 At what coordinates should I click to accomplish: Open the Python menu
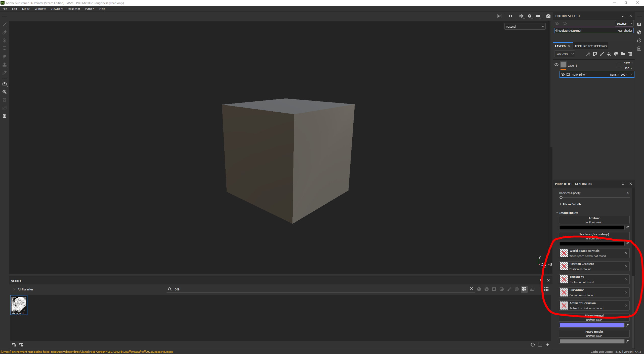click(x=90, y=9)
